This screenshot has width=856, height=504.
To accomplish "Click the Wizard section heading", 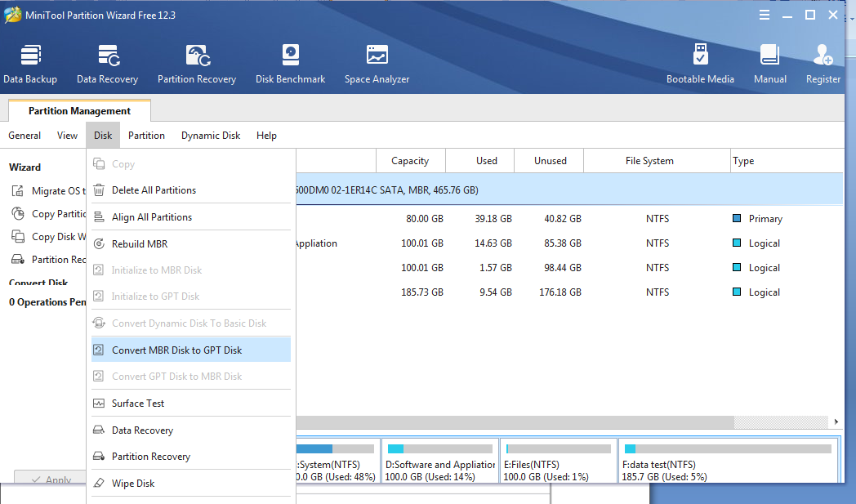I will pos(25,167).
